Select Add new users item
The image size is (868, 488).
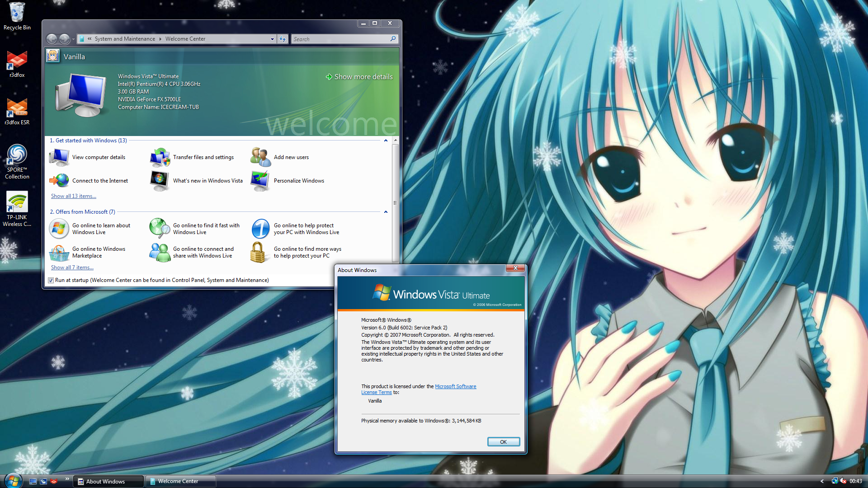280,157
